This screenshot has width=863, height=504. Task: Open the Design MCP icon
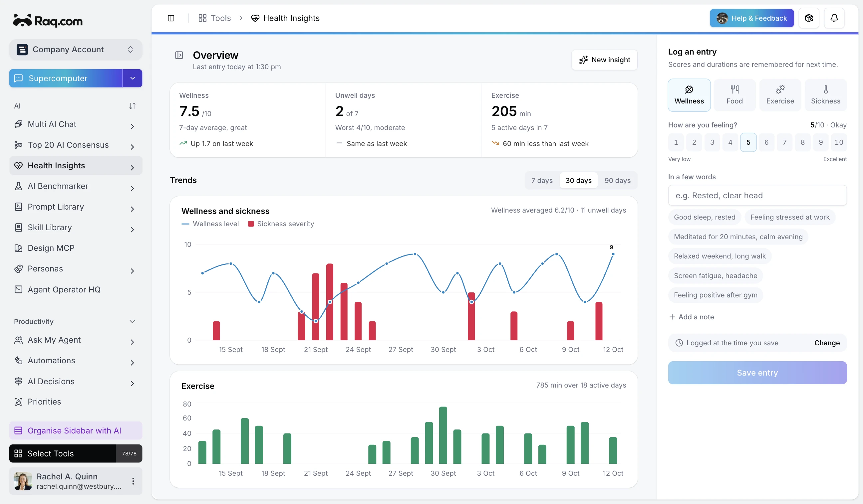(19, 248)
